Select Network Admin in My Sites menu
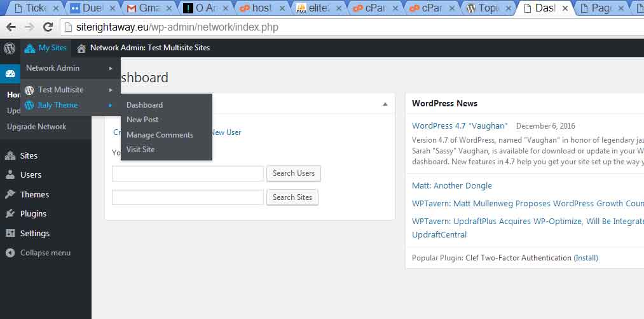Screen dimensions: 644x319 tap(53, 68)
